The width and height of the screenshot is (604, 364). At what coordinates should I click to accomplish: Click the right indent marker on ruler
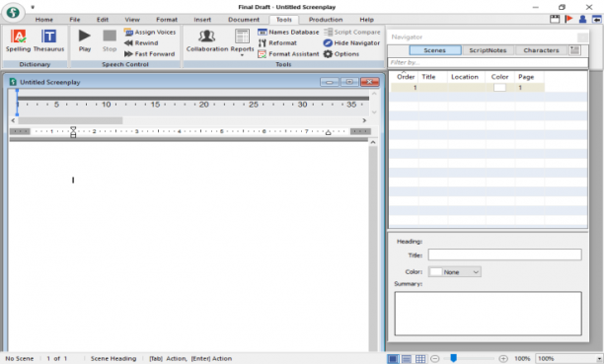point(329,132)
